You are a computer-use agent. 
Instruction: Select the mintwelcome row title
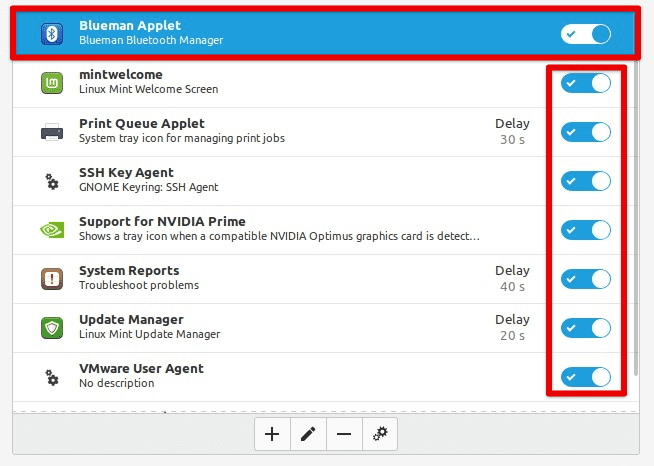click(121, 74)
